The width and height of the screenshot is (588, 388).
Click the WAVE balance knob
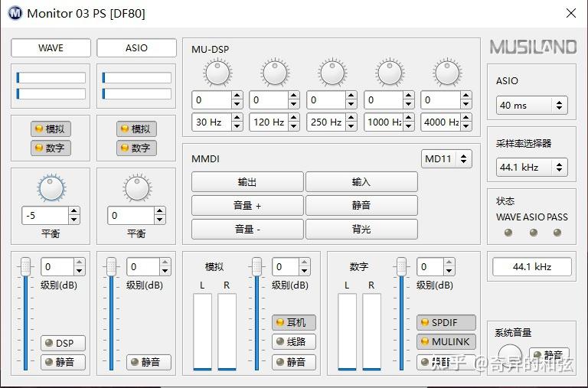[52, 187]
